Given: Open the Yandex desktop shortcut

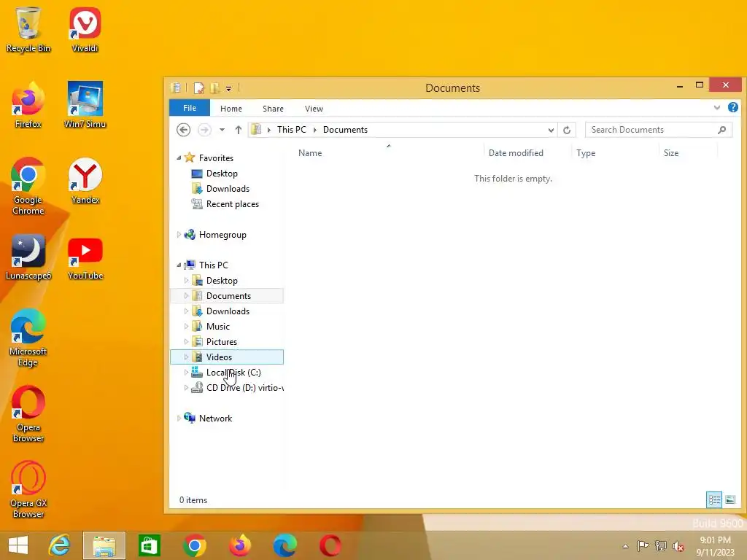Looking at the screenshot, I should click(x=85, y=181).
